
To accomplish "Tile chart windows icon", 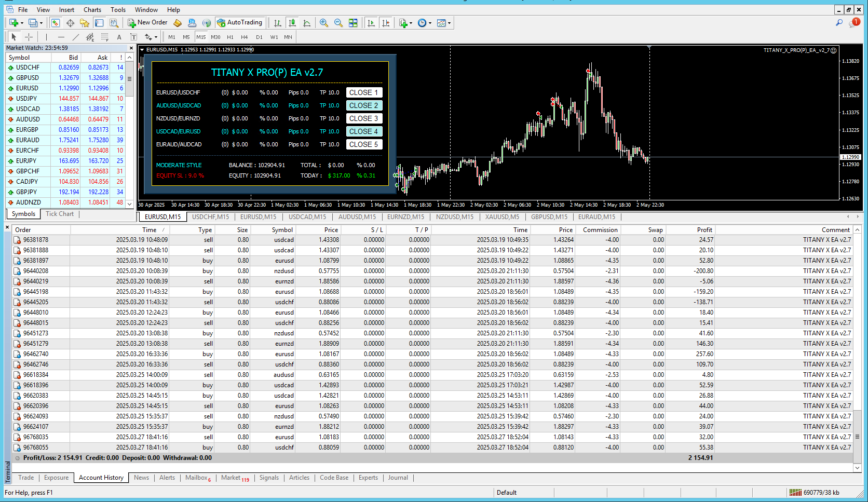I will (x=353, y=23).
